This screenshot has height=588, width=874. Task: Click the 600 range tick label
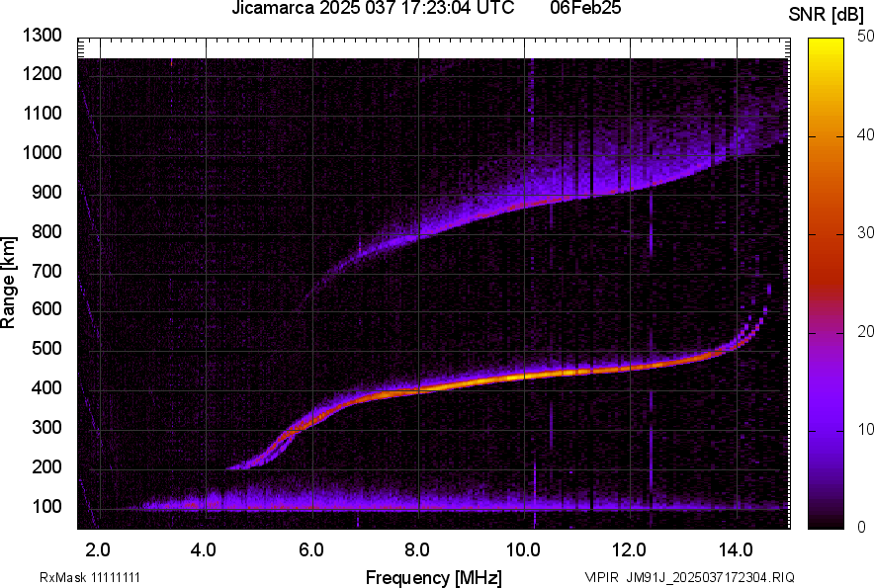[46, 309]
